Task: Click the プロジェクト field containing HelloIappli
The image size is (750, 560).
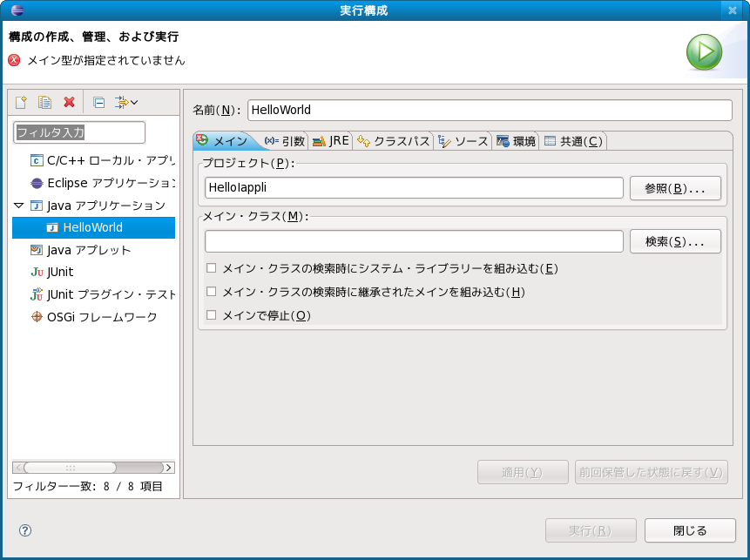Action: pos(415,187)
